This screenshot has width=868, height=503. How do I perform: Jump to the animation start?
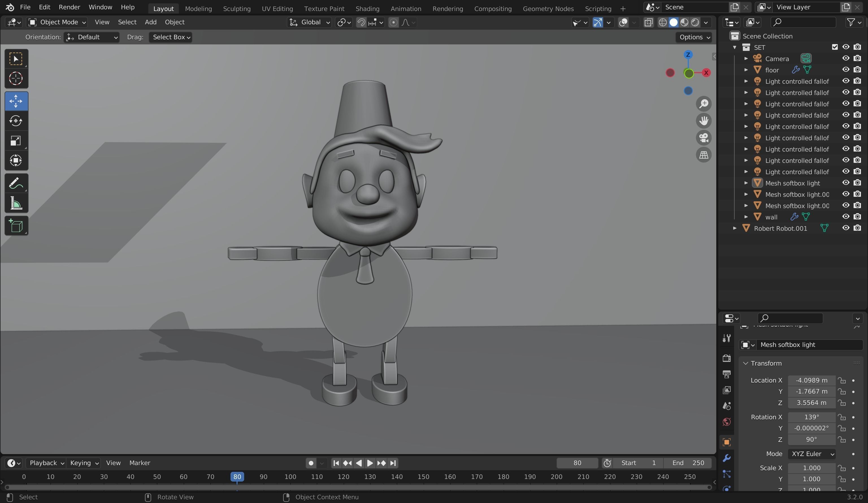click(x=336, y=463)
